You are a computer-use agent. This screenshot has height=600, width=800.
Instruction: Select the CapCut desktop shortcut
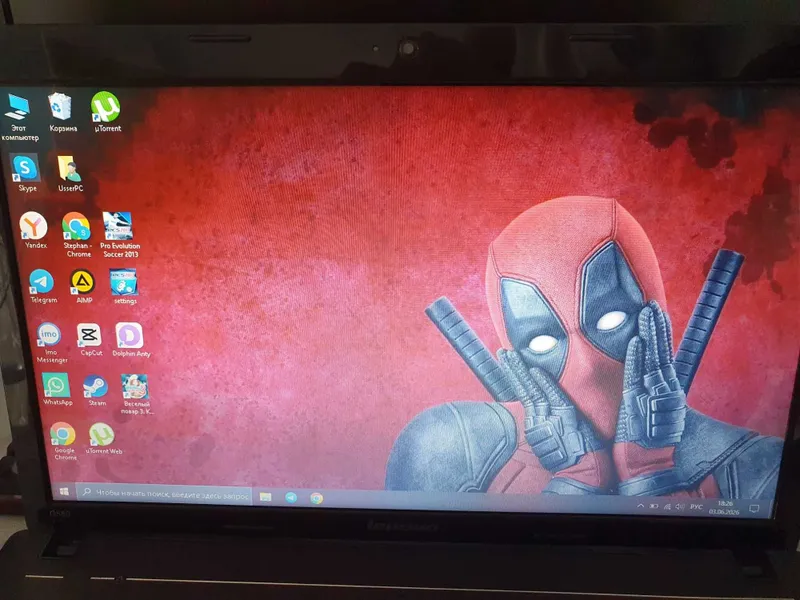90,339
